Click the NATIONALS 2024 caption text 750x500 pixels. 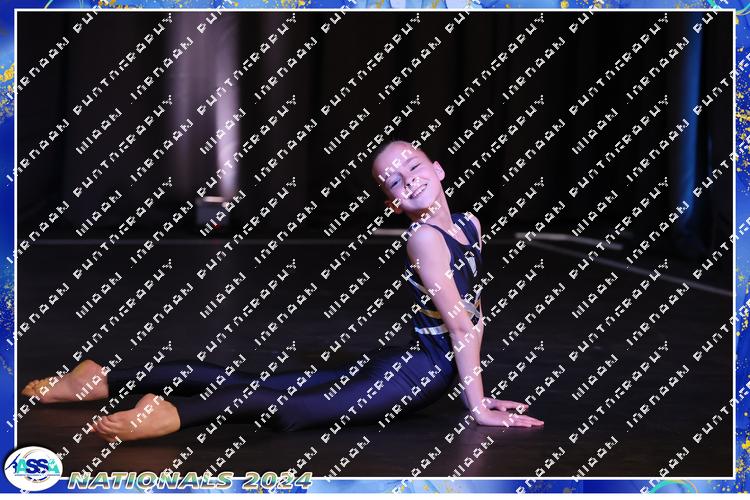tap(190, 481)
